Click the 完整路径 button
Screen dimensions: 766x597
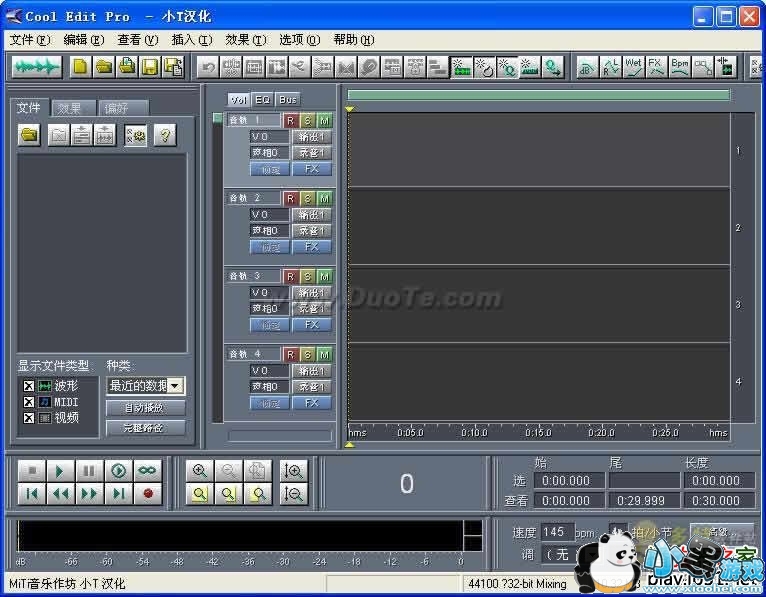tap(145, 428)
